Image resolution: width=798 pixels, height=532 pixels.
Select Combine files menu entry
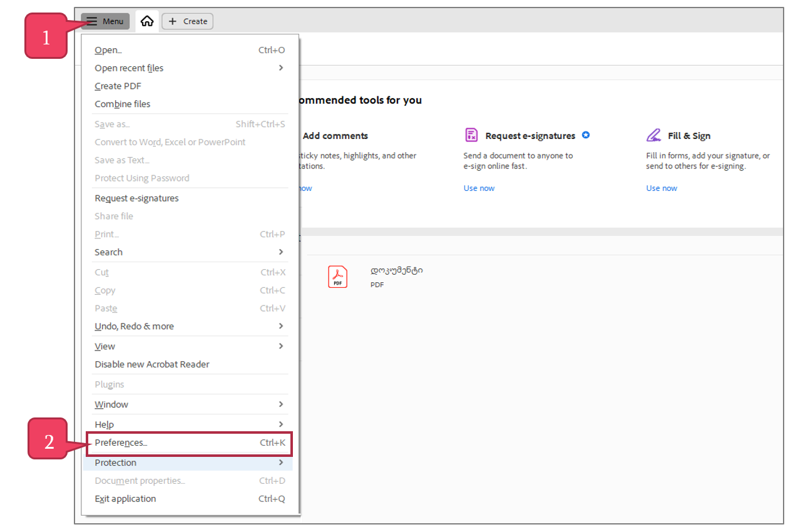190,104
